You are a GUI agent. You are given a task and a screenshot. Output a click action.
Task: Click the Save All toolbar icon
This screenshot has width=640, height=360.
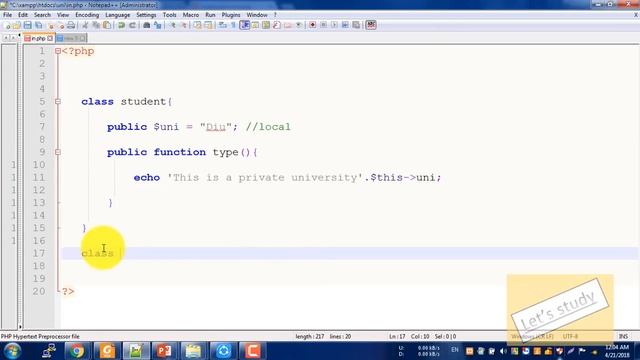(x=38, y=25)
